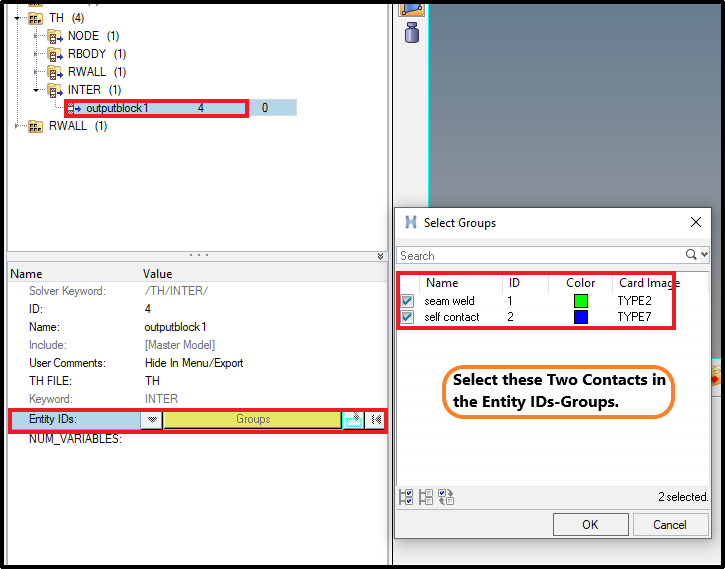This screenshot has width=725, height=569.
Task: Click the search magnifier icon
Action: (691, 254)
